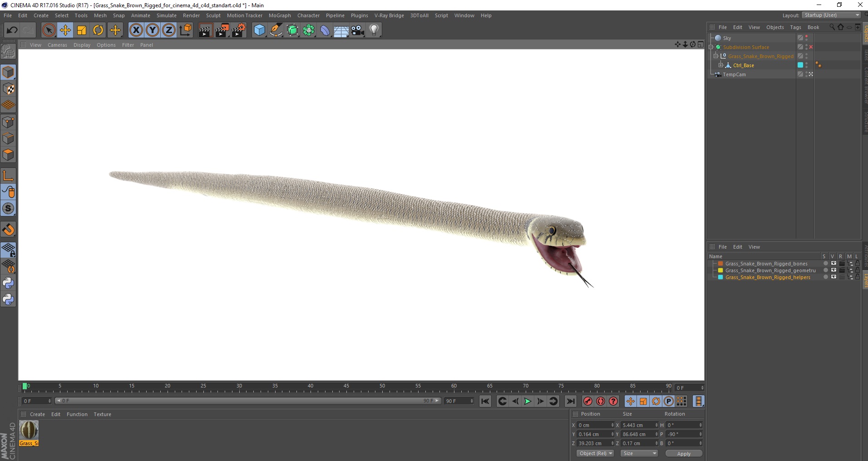Viewport: 868px width, 461px height.
Task: Open the Simulate menu
Action: click(167, 15)
